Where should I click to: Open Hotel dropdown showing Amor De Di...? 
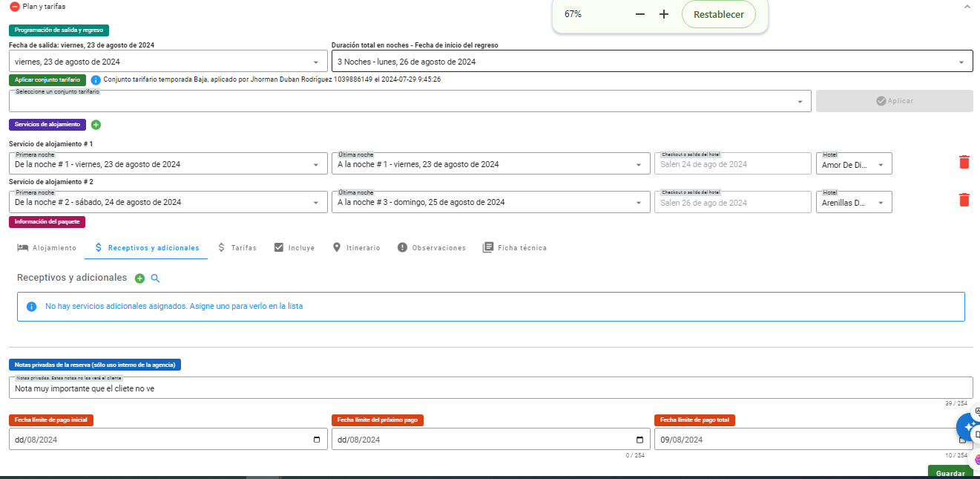(881, 165)
